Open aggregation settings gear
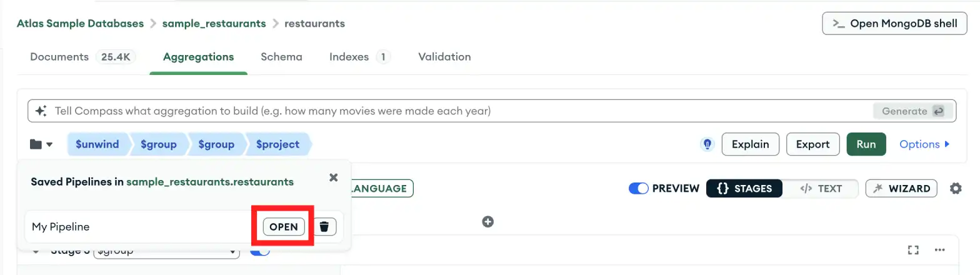 point(956,188)
